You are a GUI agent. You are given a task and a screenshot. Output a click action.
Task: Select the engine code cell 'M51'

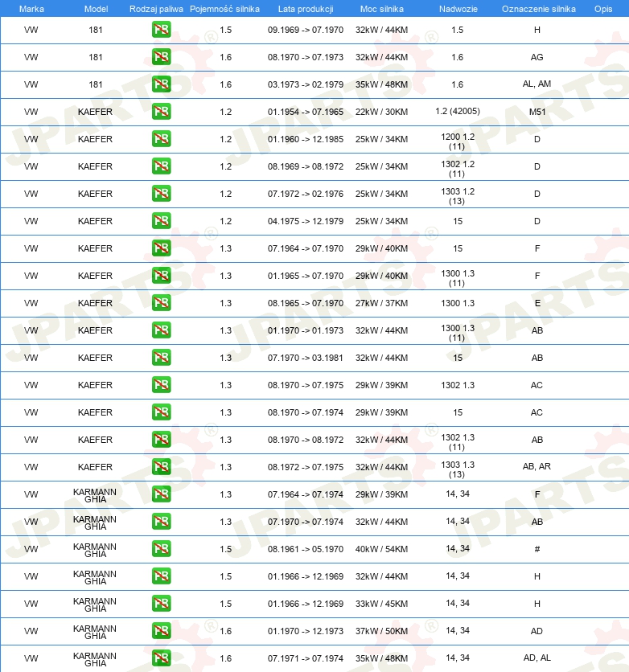(x=537, y=112)
